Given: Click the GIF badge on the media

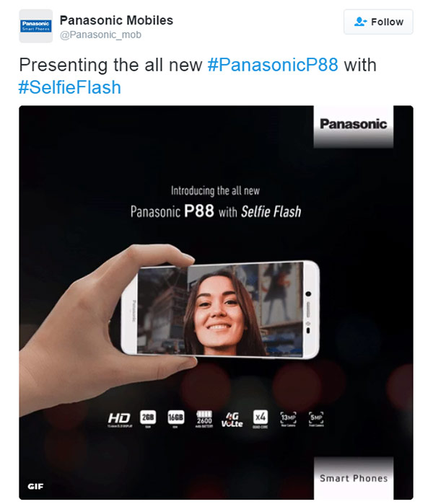Looking at the screenshot, I should [35, 486].
